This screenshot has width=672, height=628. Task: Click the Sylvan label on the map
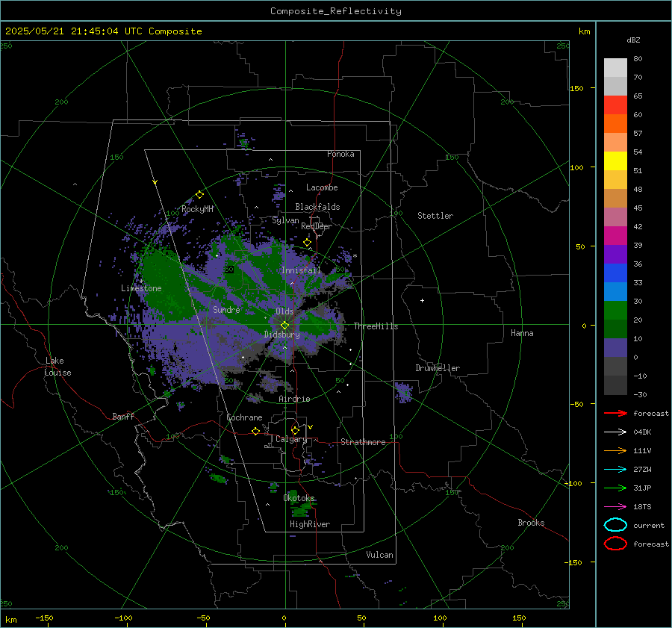pos(285,220)
